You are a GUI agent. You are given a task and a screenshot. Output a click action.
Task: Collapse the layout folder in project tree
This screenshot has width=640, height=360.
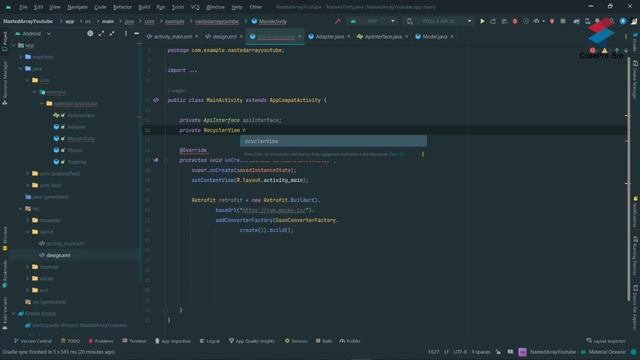click(x=28, y=232)
